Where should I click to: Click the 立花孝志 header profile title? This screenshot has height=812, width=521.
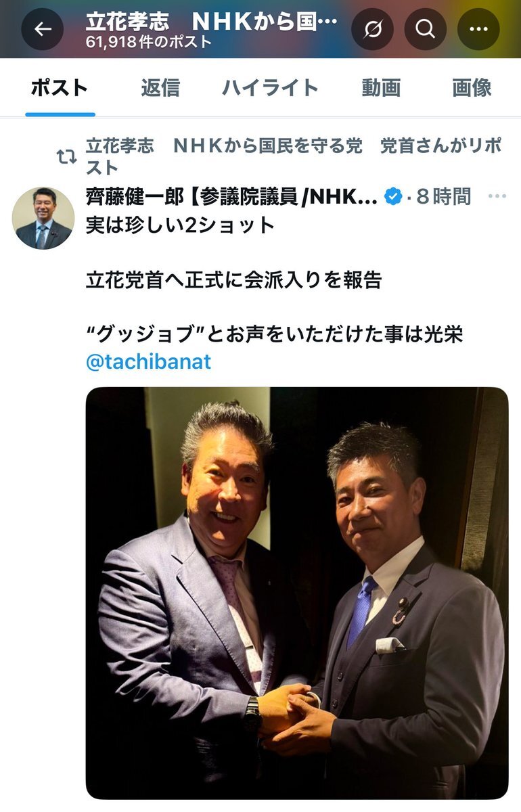pos(211,21)
